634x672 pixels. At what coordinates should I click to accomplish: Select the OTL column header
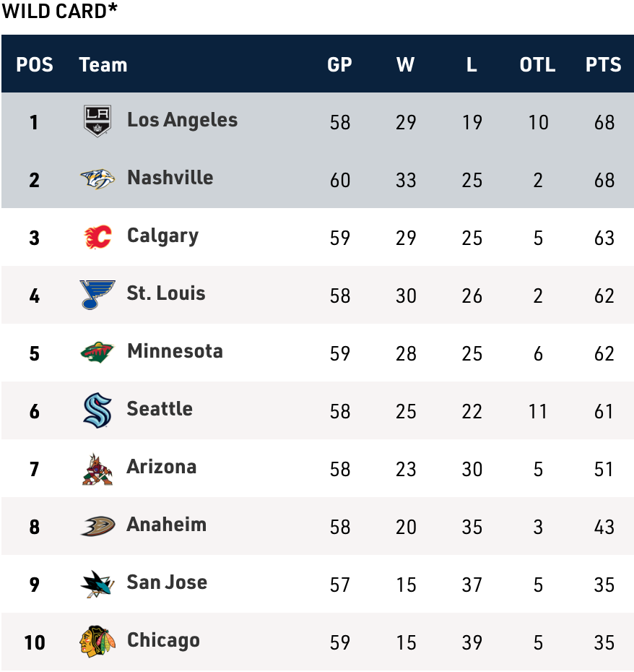click(537, 64)
